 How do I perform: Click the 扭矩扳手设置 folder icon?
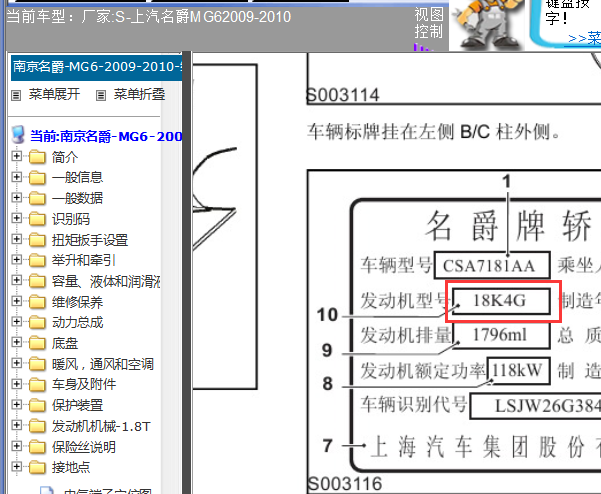pyautogui.click(x=37, y=240)
